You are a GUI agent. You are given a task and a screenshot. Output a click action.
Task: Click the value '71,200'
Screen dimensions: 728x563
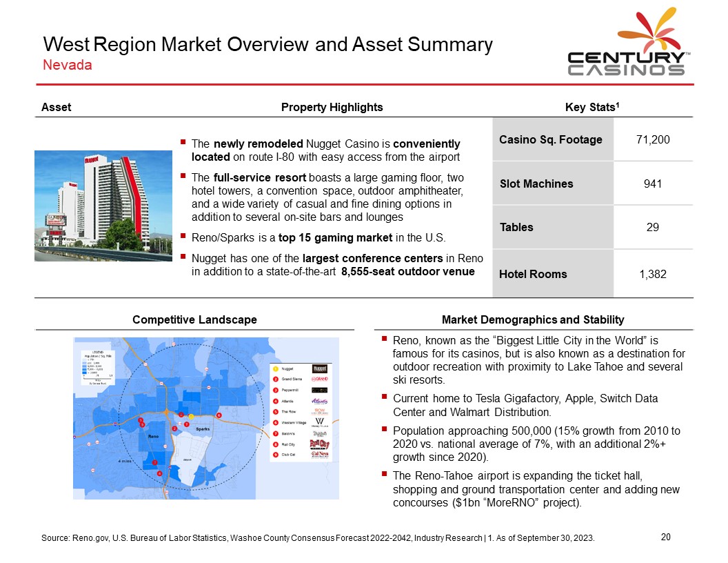653,139
